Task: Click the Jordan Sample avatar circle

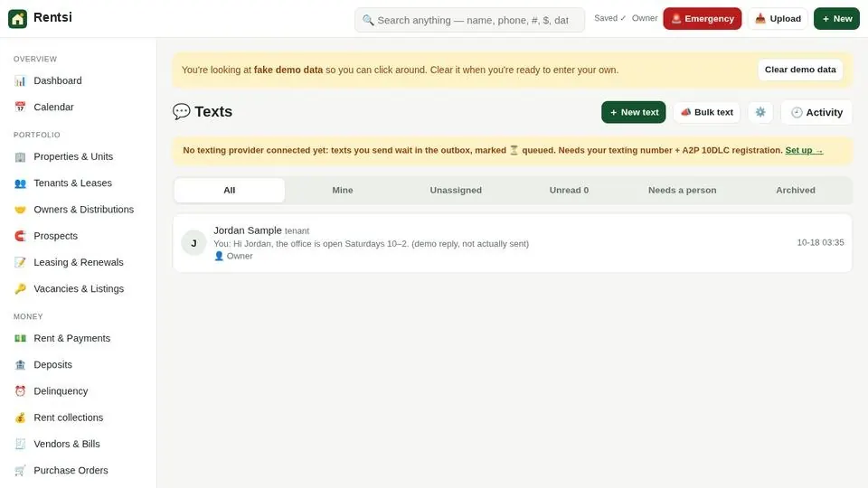Action: pos(193,243)
